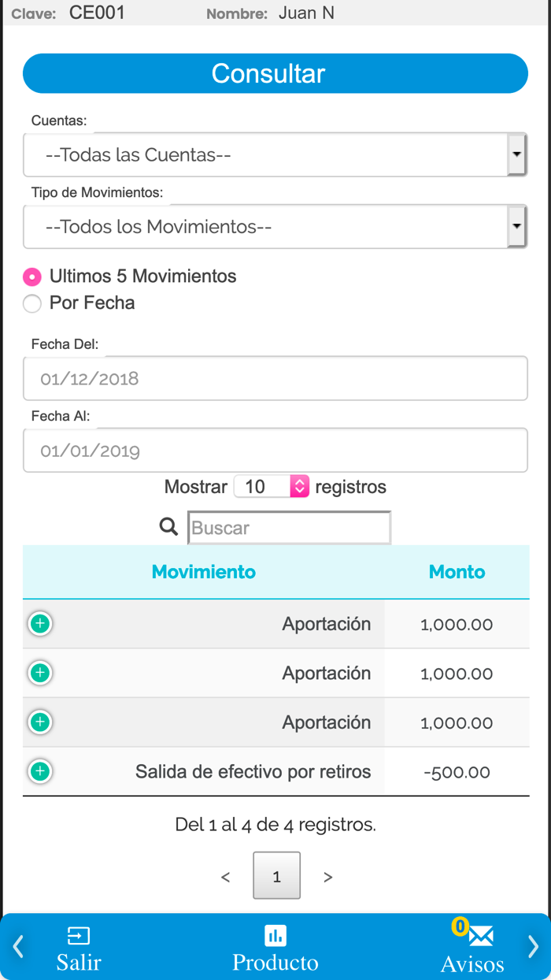Sort by the Movimiento column header

(203, 571)
